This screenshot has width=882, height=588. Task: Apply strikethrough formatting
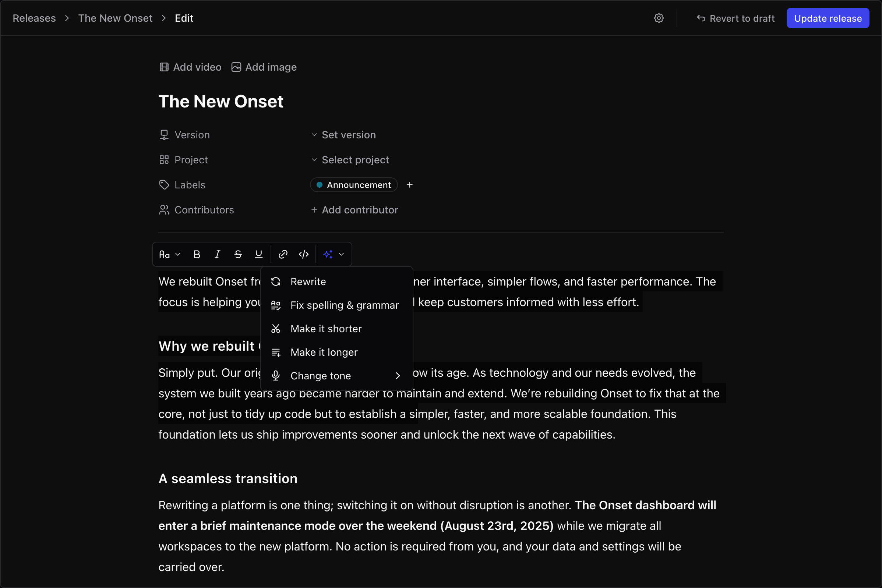pyautogui.click(x=238, y=254)
